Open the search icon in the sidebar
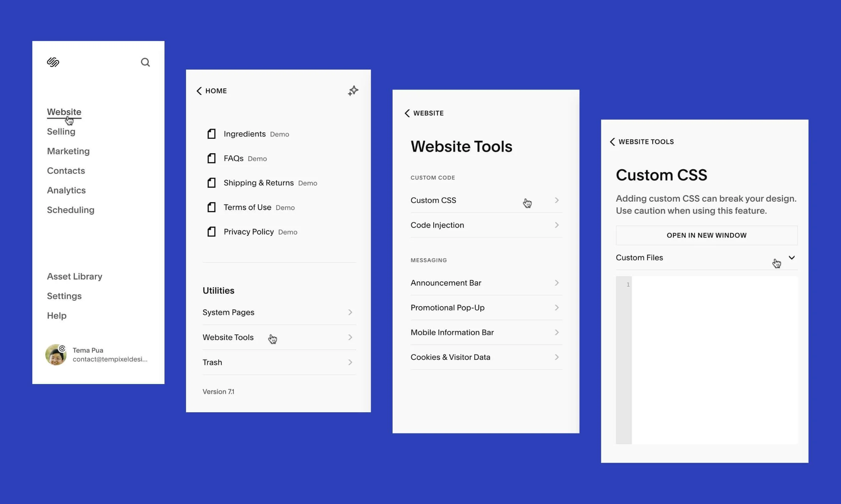 click(x=145, y=62)
